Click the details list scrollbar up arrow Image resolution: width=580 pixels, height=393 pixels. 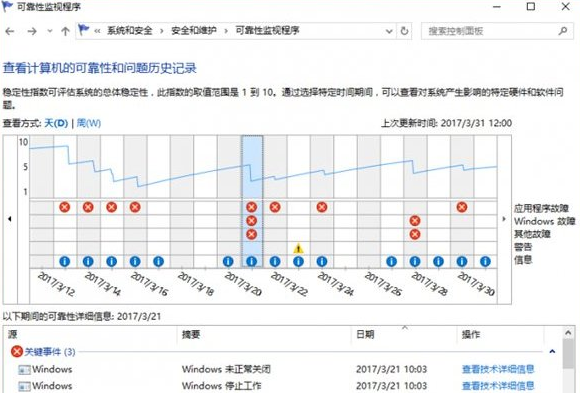click(569, 333)
